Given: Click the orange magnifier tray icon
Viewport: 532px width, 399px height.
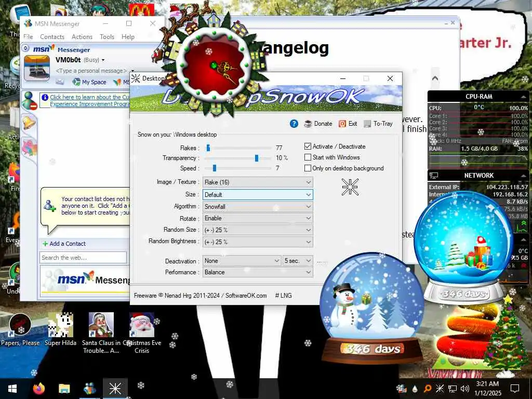Looking at the screenshot, I should click(427, 389).
